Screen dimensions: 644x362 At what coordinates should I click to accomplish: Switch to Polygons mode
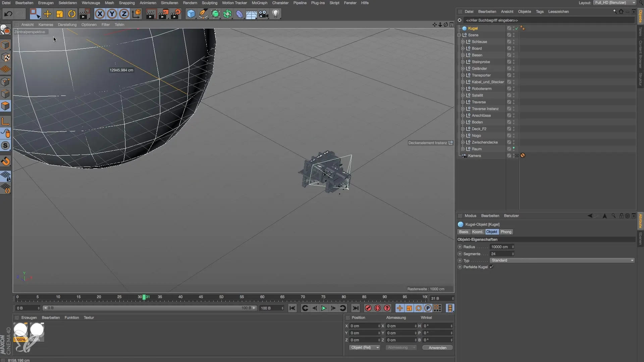(x=6, y=106)
